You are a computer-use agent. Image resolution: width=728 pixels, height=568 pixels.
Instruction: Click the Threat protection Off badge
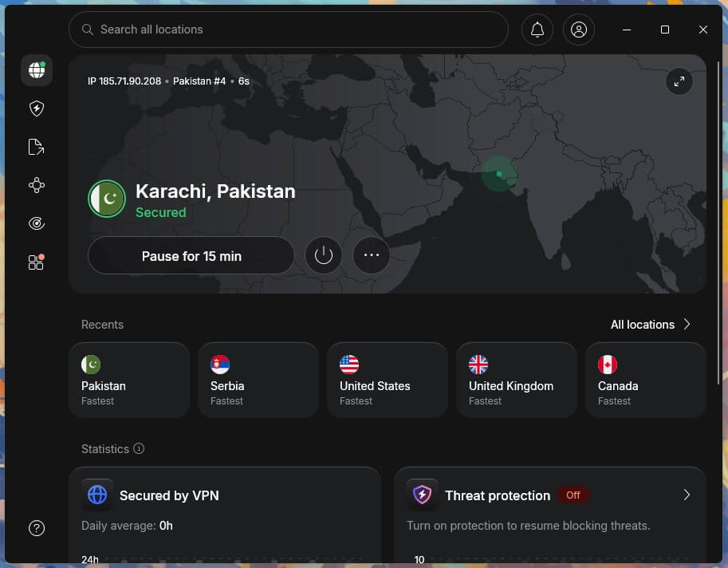point(573,495)
